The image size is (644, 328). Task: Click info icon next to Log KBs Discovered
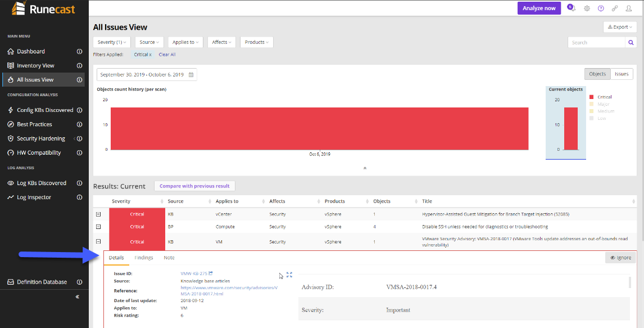pos(80,183)
